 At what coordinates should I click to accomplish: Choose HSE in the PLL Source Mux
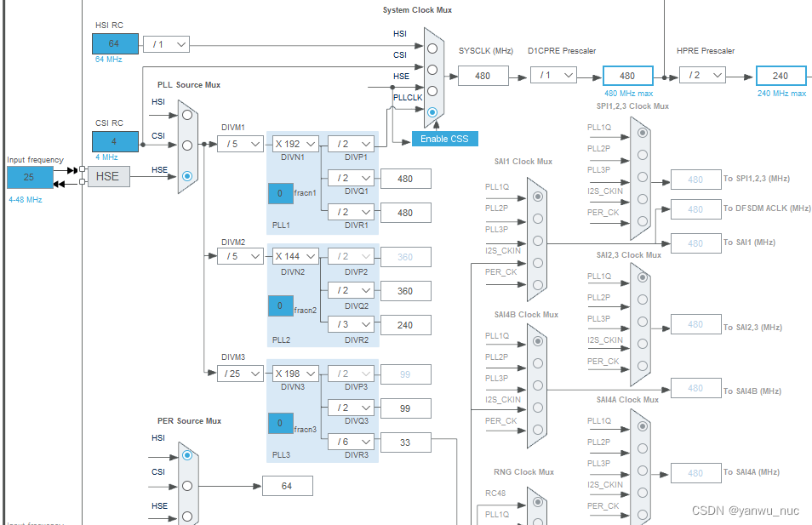[x=187, y=176]
